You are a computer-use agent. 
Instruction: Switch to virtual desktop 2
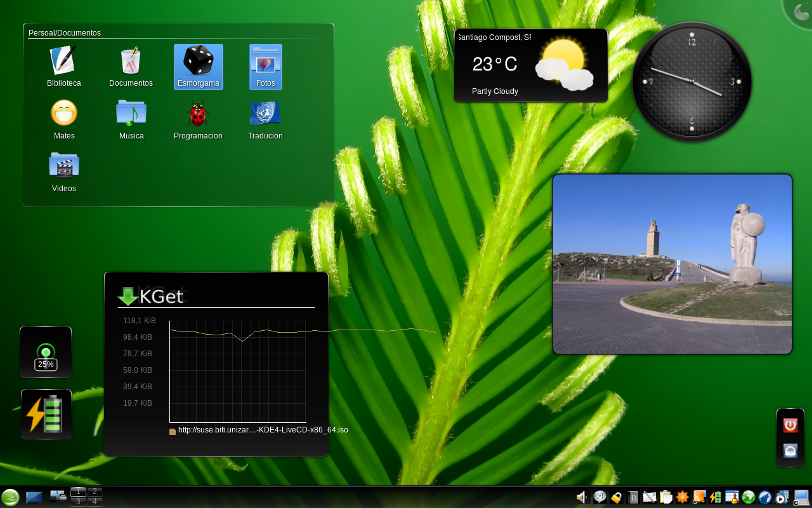[95, 491]
